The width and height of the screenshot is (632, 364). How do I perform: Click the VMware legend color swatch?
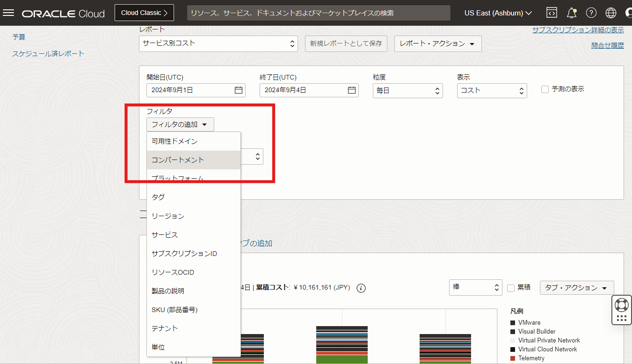(x=513, y=323)
